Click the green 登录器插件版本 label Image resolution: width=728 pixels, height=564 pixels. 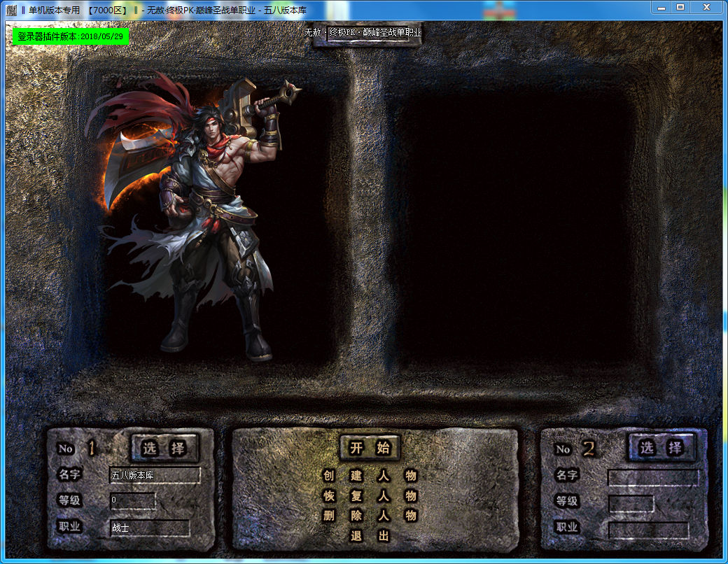(71, 36)
